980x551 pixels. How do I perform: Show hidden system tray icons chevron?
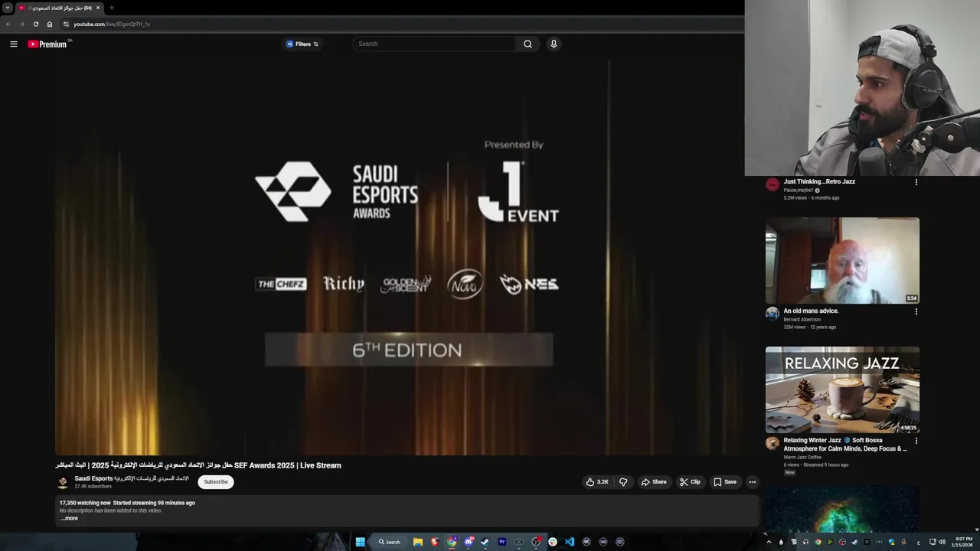[x=769, y=542]
